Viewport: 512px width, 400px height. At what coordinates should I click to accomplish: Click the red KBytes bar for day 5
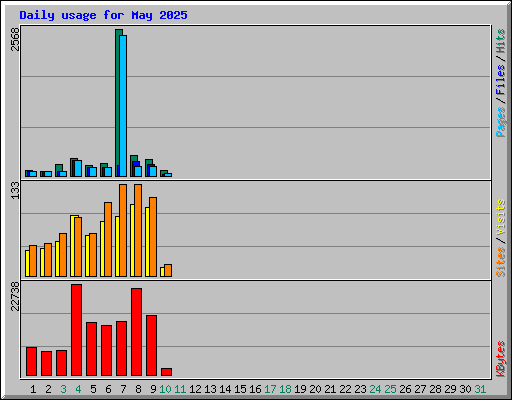[91, 349]
